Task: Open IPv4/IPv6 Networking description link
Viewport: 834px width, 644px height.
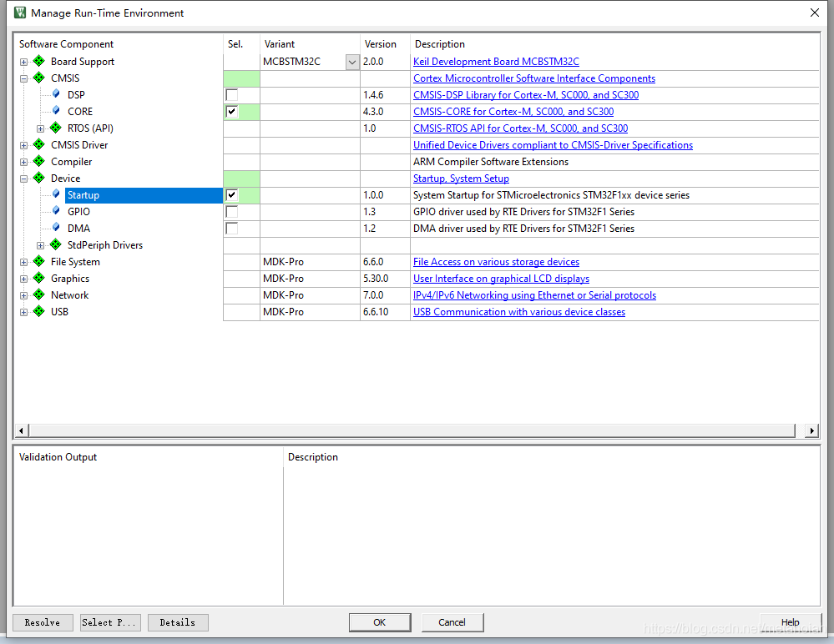Action: coord(534,295)
